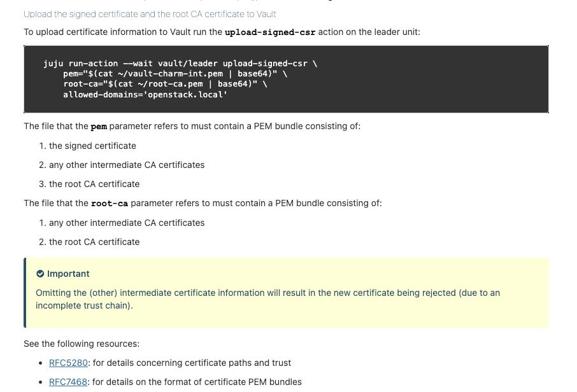Click first item of the root-ca bundle list
Image resolution: width=577 pixels, height=392 pixels.
[x=127, y=223]
